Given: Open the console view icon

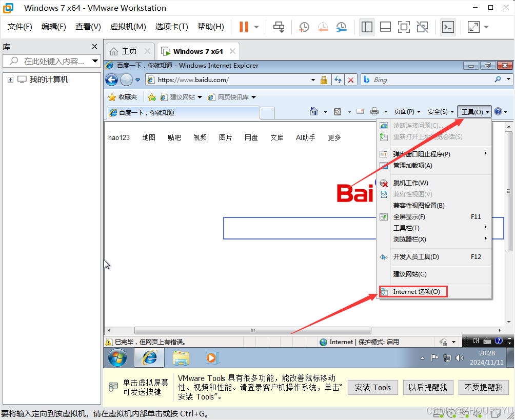Looking at the screenshot, I should point(448,27).
